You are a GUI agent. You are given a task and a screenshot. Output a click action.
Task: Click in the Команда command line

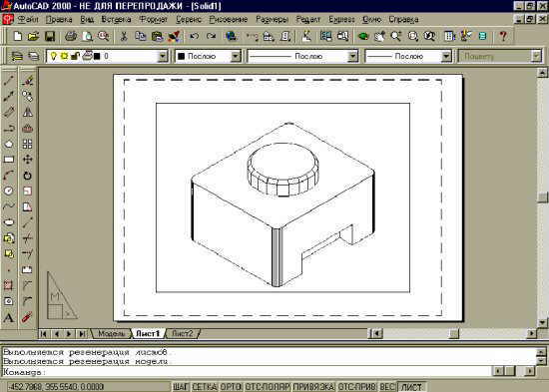coord(247,372)
